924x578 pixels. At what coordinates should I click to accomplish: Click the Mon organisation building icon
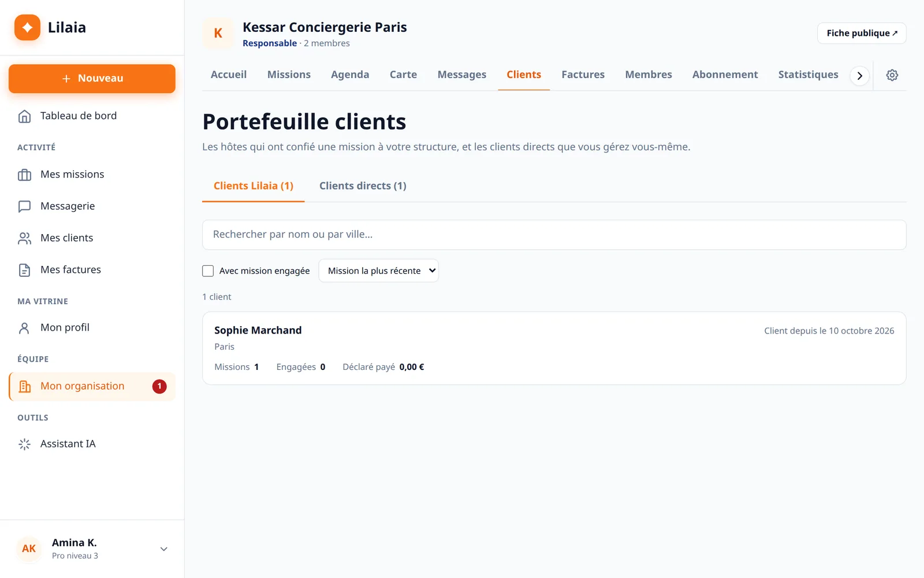pos(24,386)
